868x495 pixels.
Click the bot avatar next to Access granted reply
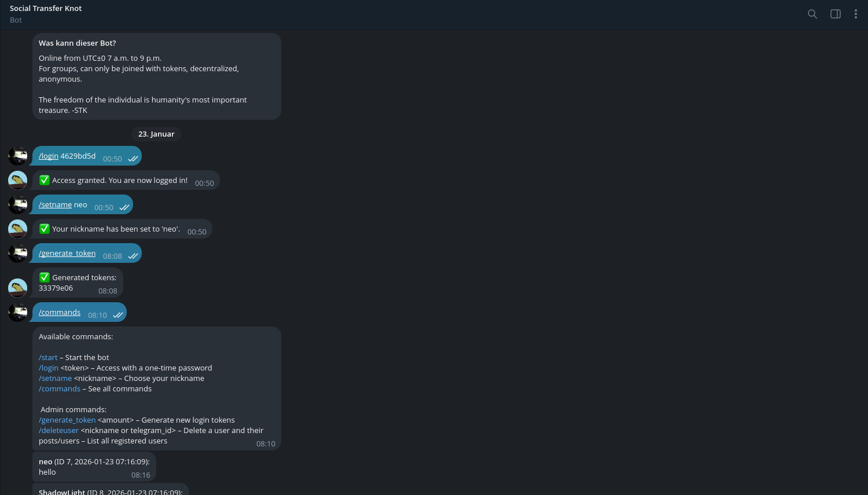pos(17,180)
